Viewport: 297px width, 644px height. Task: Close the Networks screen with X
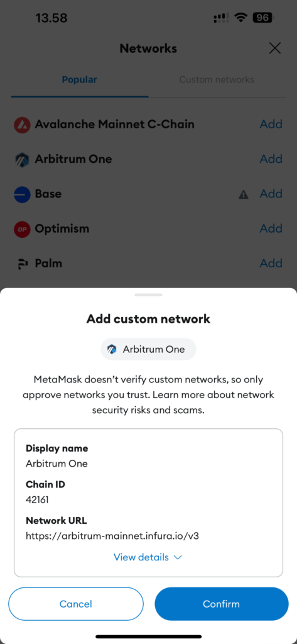pyautogui.click(x=275, y=48)
